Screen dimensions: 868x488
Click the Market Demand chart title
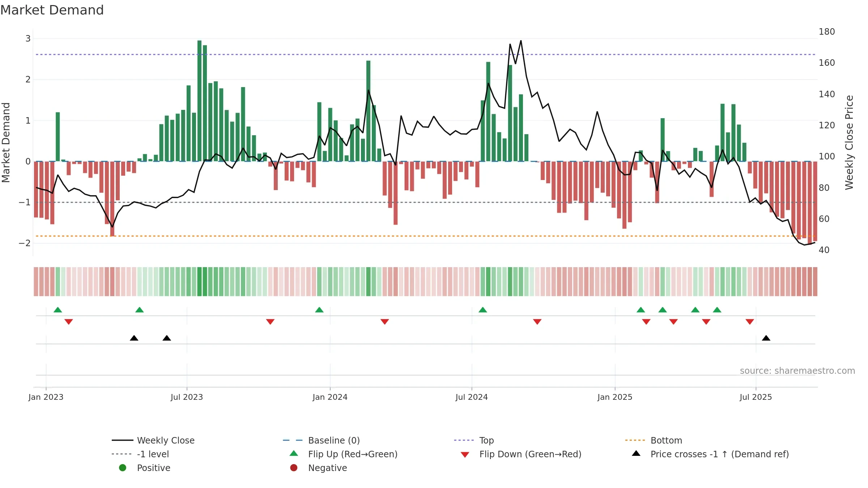point(52,10)
